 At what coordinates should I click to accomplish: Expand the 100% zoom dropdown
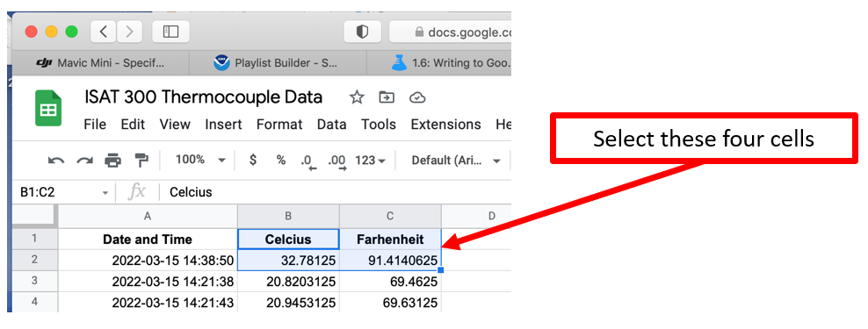click(200, 161)
